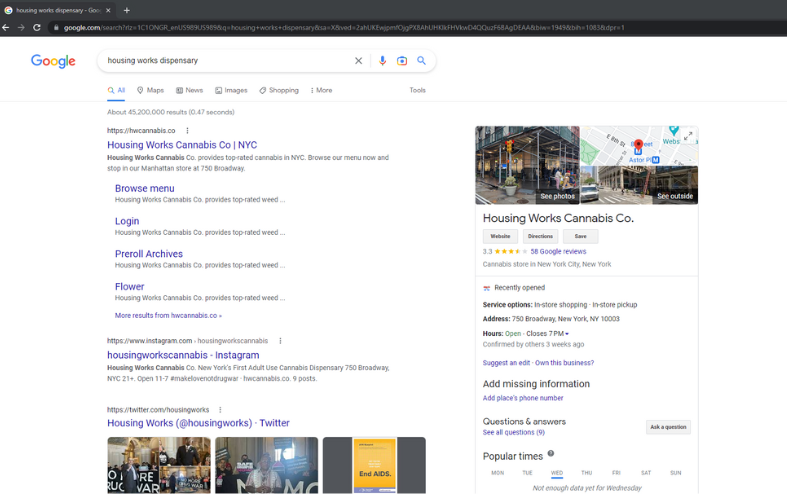This screenshot has width=787, height=494.
Task: Close the housing works dispensary browser tab
Action: pos(108,10)
